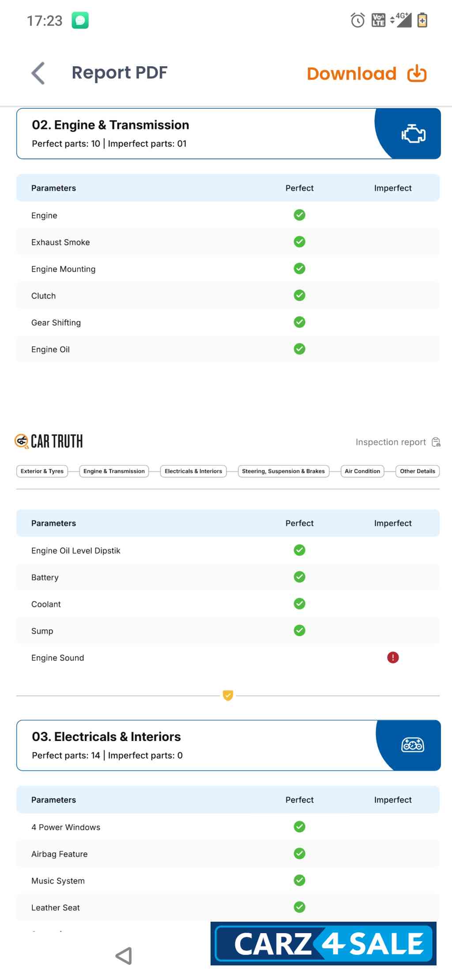This screenshot has height=980, width=452.
Task: Select the Air Condition tab
Action: (362, 471)
